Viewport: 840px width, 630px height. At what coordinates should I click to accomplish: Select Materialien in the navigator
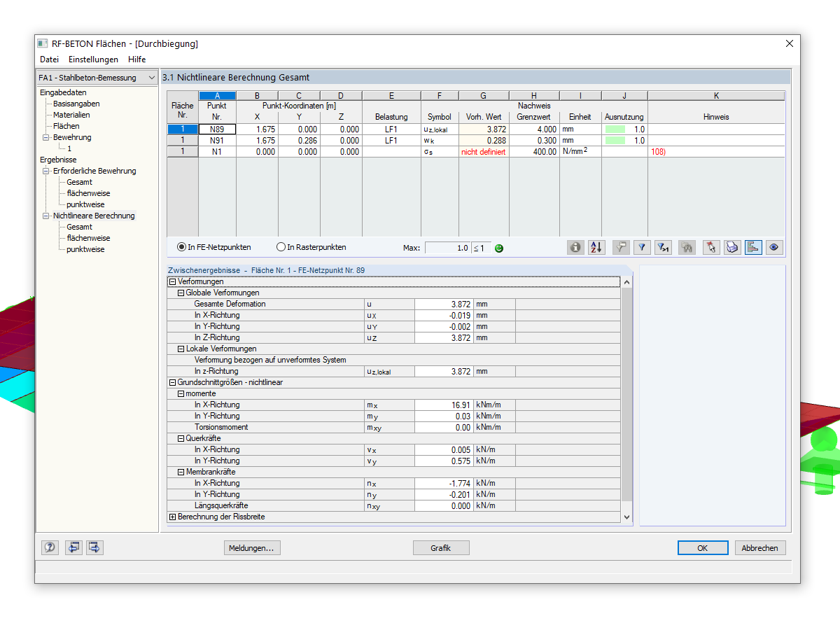[71, 115]
